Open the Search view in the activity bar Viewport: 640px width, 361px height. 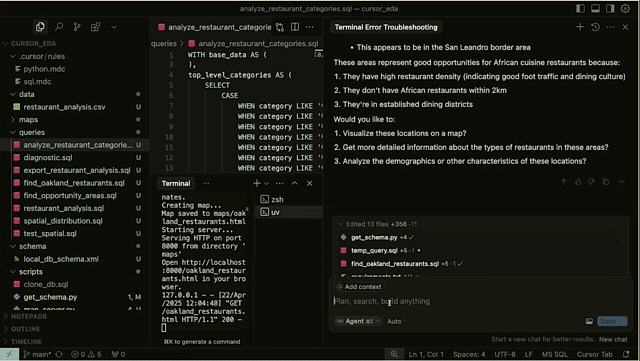[59, 27]
